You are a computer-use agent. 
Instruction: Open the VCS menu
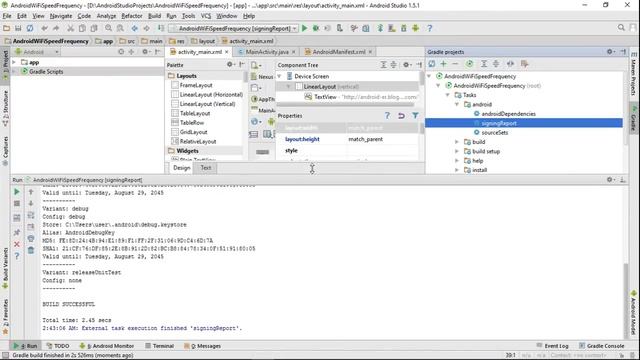point(206,16)
